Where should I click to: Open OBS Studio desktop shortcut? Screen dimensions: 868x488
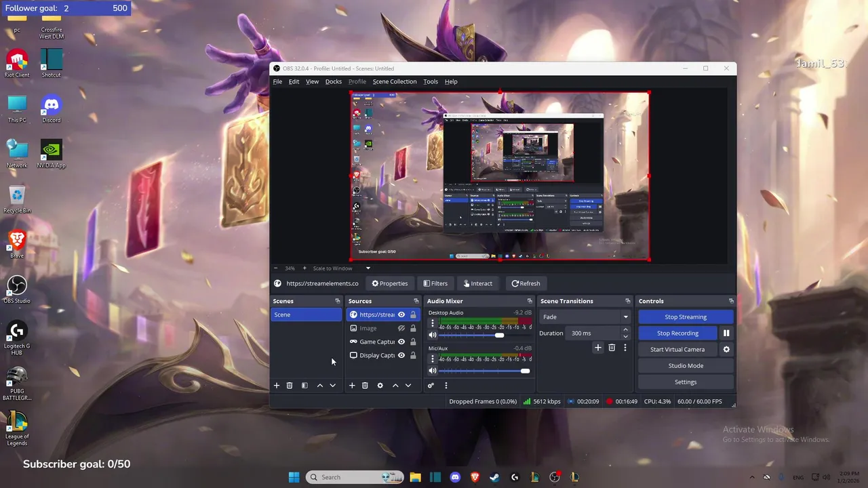pyautogui.click(x=17, y=289)
